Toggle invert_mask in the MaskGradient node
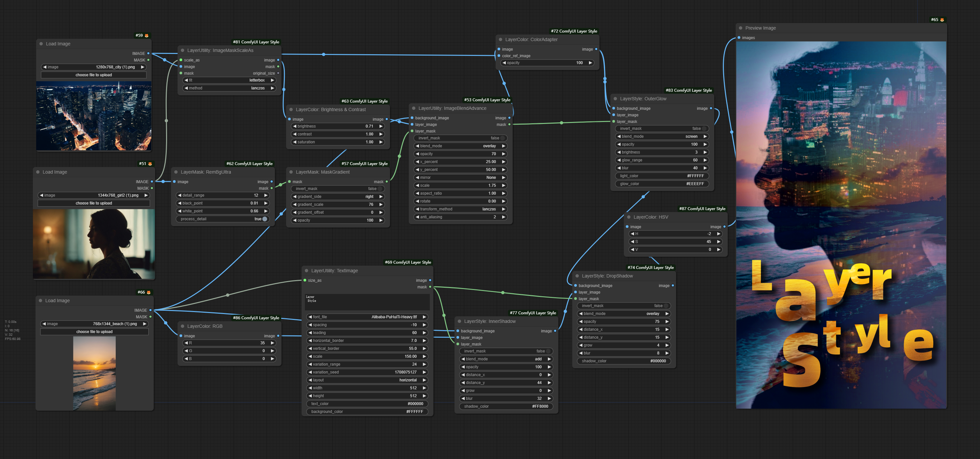 point(380,189)
